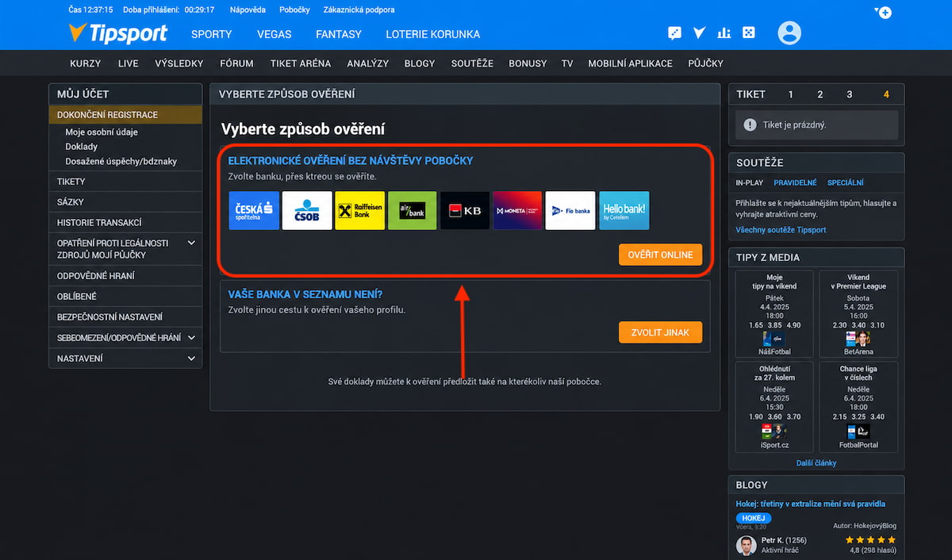Select the PRAVIDELNÉ competitions tab
952x560 pixels.
(796, 182)
